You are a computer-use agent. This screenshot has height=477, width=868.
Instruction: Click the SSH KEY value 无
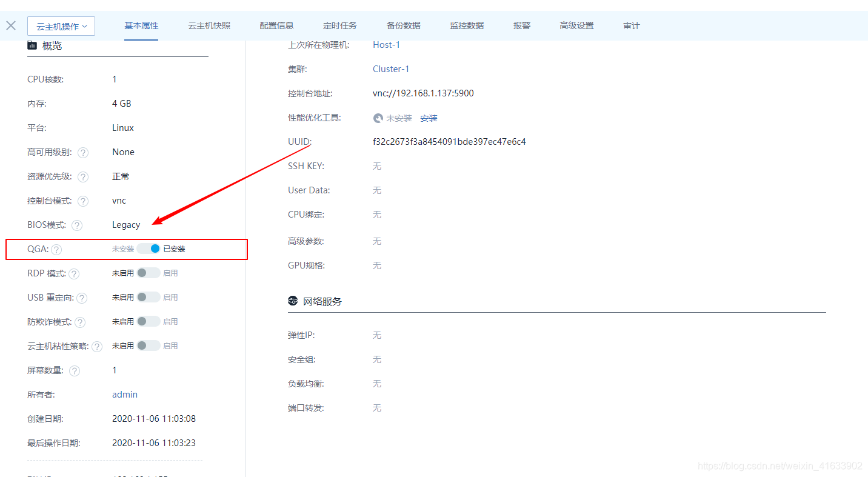[377, 166]
